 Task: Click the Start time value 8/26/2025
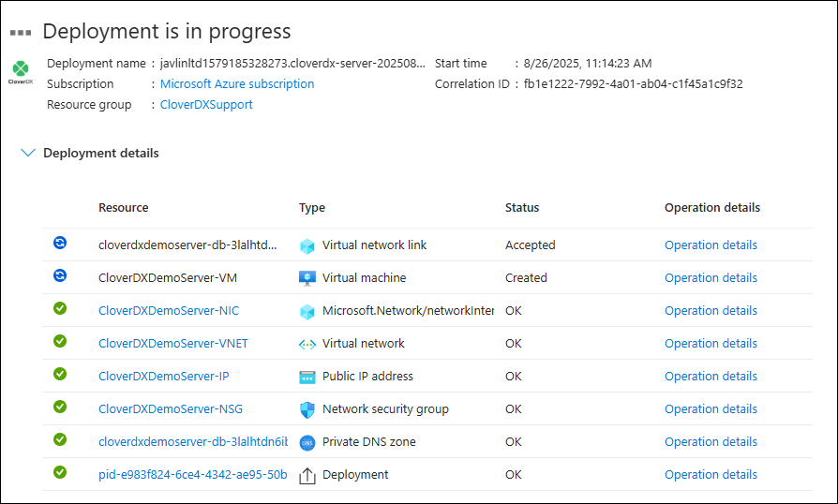588,64
